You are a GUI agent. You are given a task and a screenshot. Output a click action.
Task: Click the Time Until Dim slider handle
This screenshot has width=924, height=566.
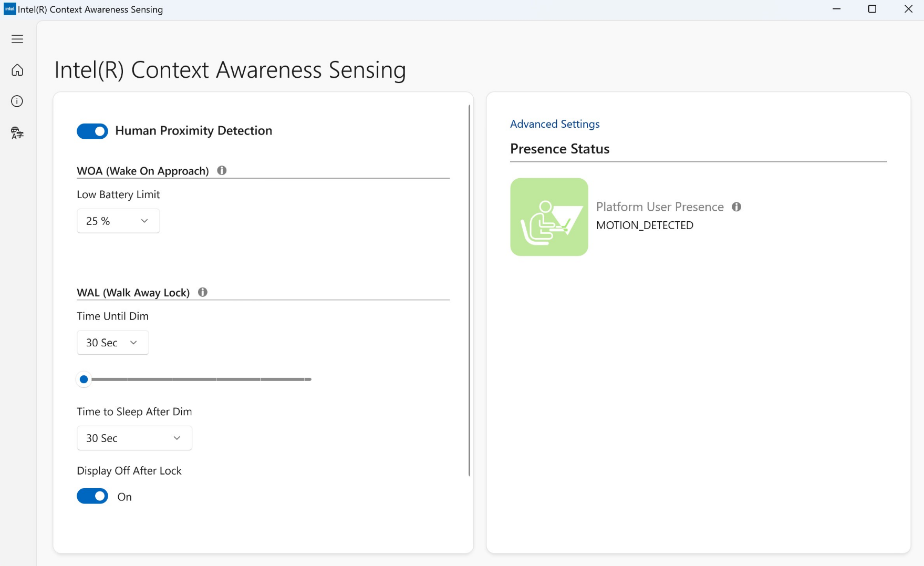(84, 379)
